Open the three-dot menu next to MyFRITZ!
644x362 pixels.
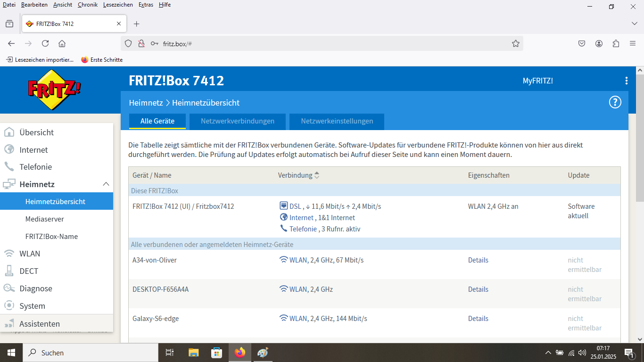(x=627, y=81)
